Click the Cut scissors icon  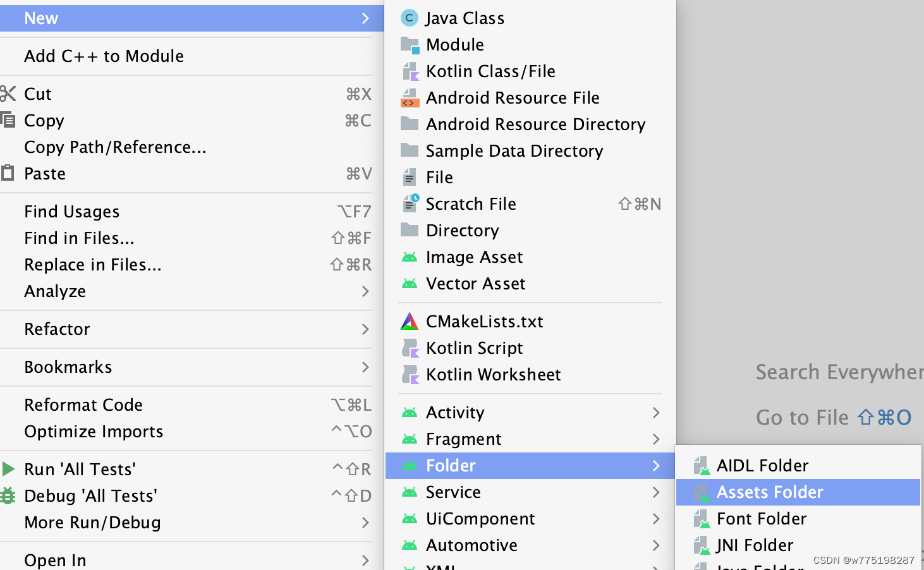click(x=8, y=94)
